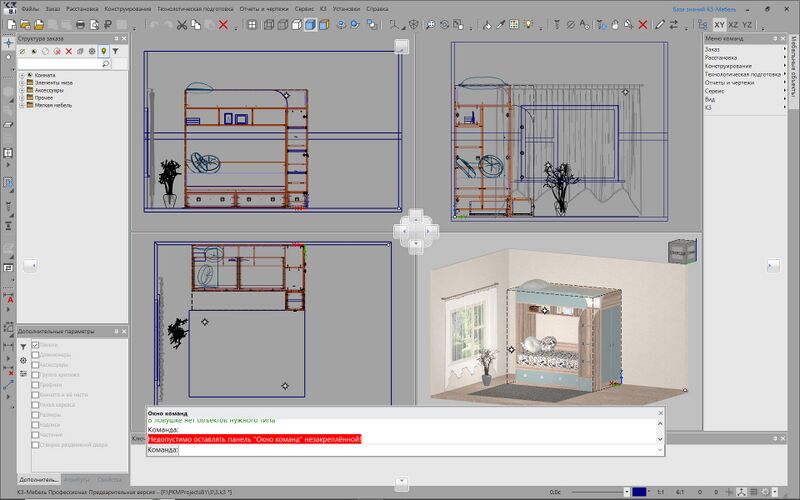The width and height of the screenshot is (800, 500).
Task: Click the light bulb lighting icon
Action: pyautogui.click(x=528, y=24)
